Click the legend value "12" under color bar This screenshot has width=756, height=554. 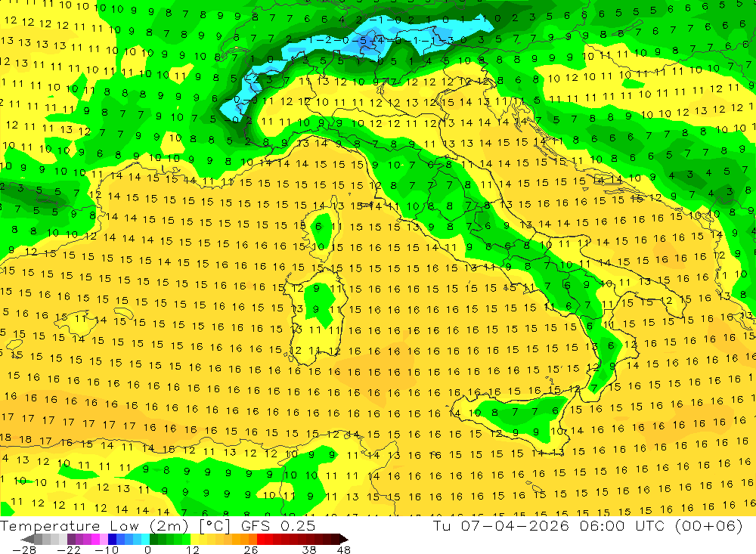[x=192, y=549]
